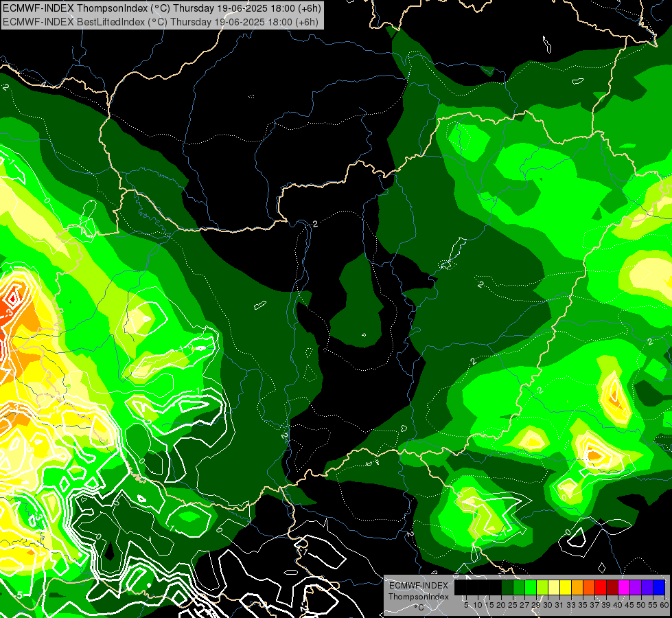Image resolution: width=672 pixels, height=618 pixels.
Task: Select the pale yellow 30–31 legend swatch
Action: (x=554, y=587)
